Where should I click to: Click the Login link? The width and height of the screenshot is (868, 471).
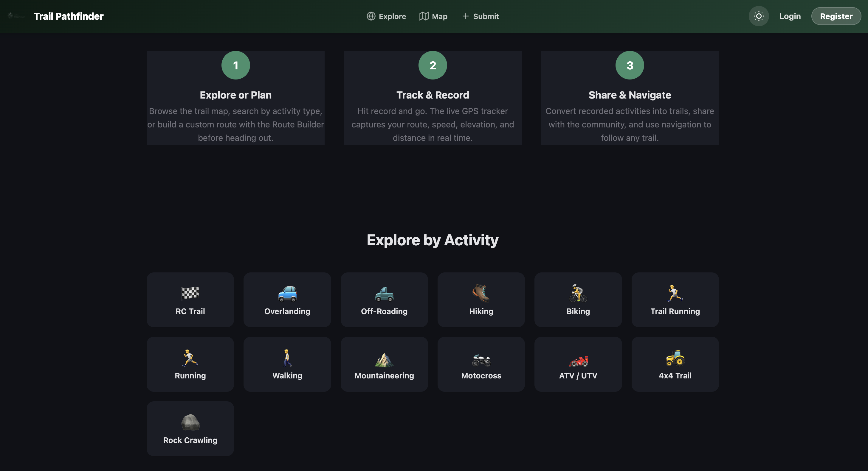[790, 16]
